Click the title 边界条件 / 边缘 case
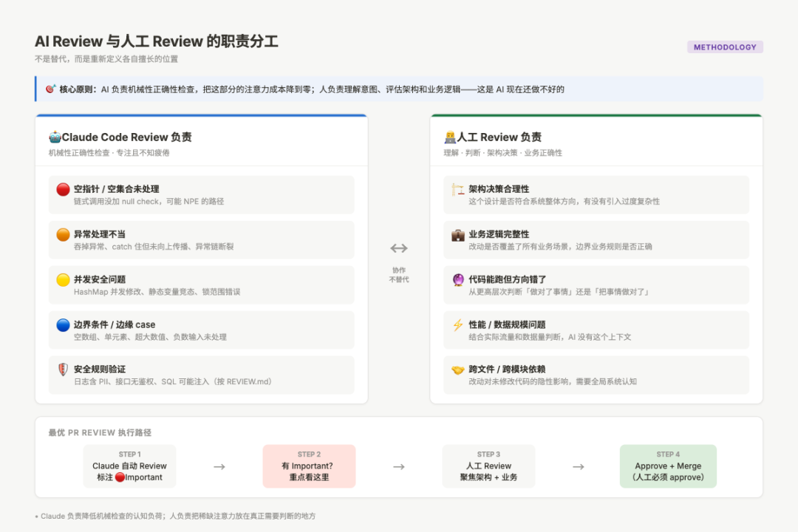The image size is (798, 532). pyautogui.click(x=115, y=325)
